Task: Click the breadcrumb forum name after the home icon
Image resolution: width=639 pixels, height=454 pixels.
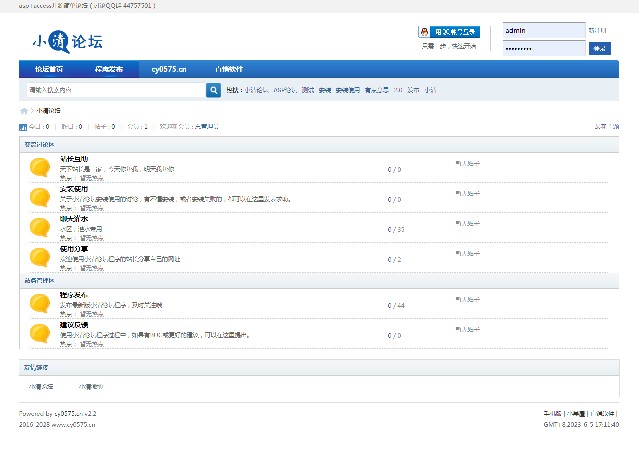Action: pos(48,111)
